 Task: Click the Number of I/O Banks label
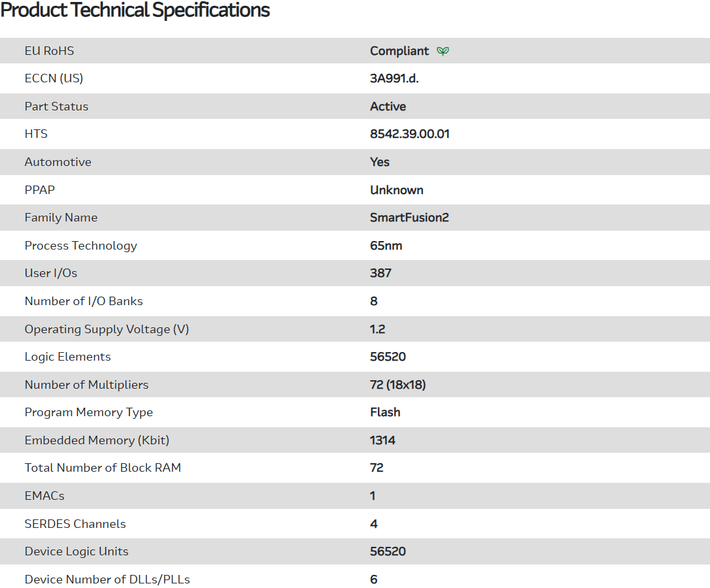pos(84,301)
